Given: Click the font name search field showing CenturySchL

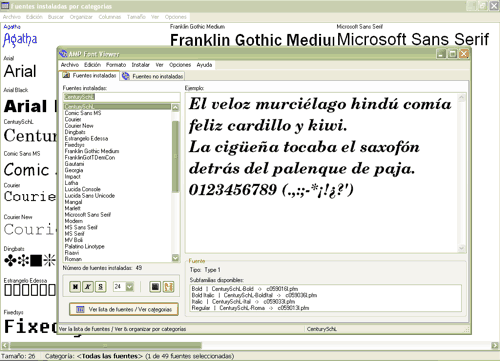Looking at the screenshot, I should [x=122, y=97].
